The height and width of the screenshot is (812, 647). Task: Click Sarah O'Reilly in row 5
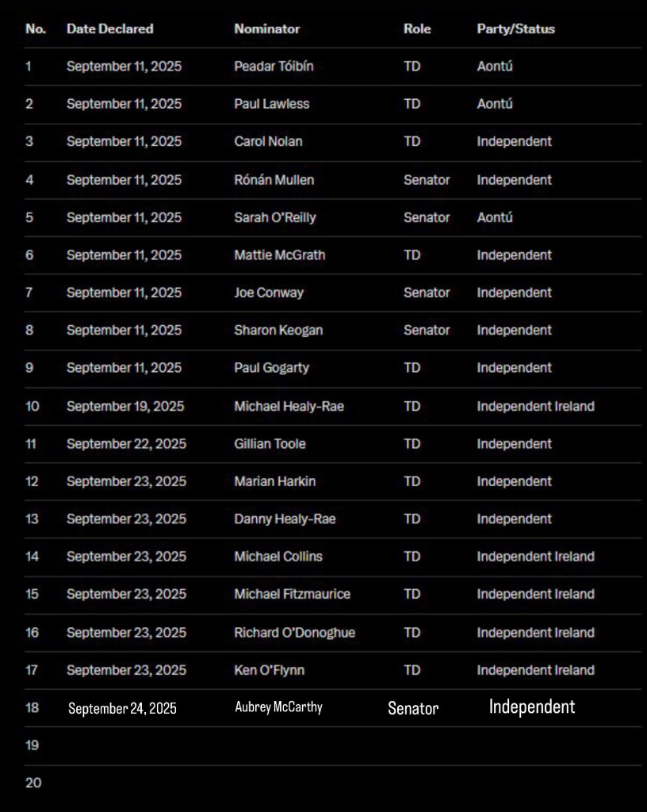tap(275, 217)
